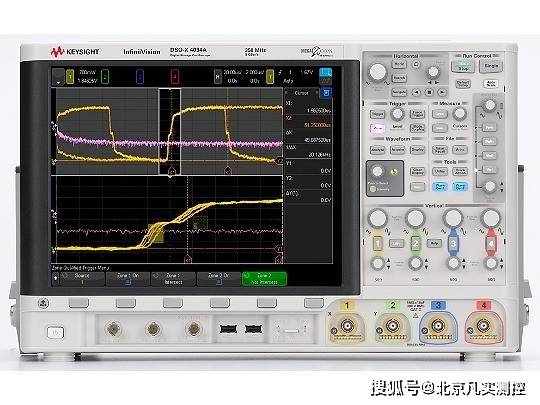Viewport: 540px width, 405px height.
Task: Select the large horizontal scale knob
Action: point(378,72)
